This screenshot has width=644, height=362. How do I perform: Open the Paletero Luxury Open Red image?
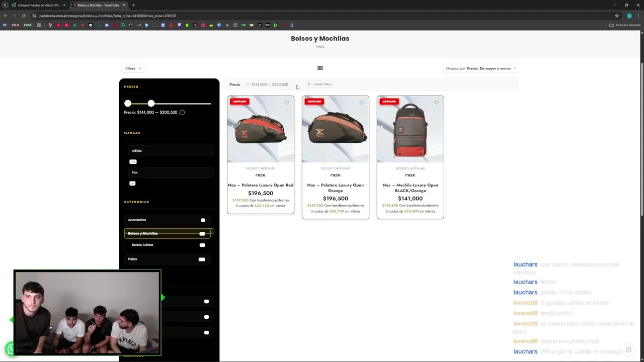click(x=261, y=129)
